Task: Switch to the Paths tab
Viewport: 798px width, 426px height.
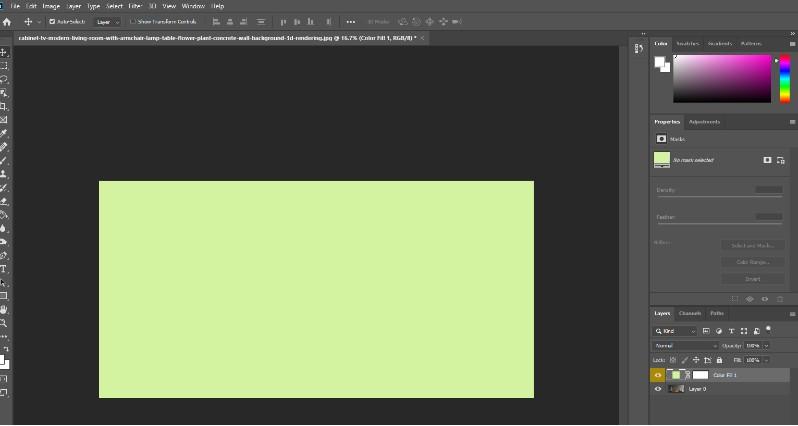Action: pyautogui.click(x=717, y=314)
